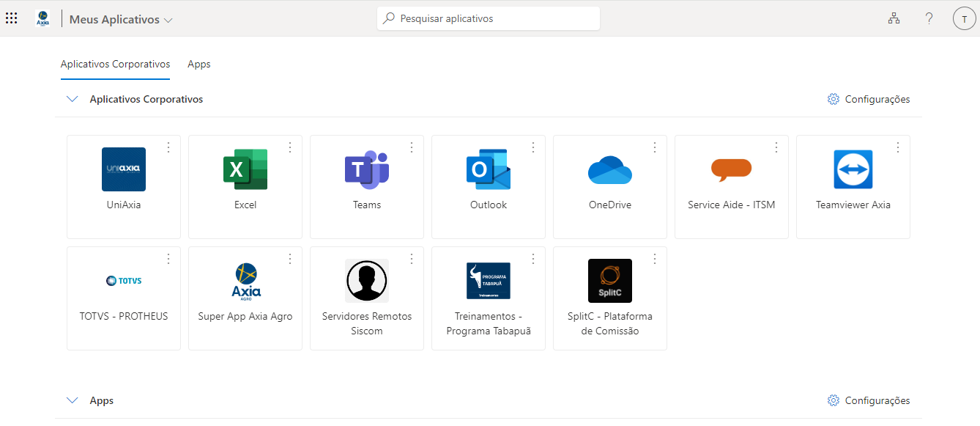This screenshot has height=426, width=980.
Task: Click the Teams label text
Action: click(367, 205)
